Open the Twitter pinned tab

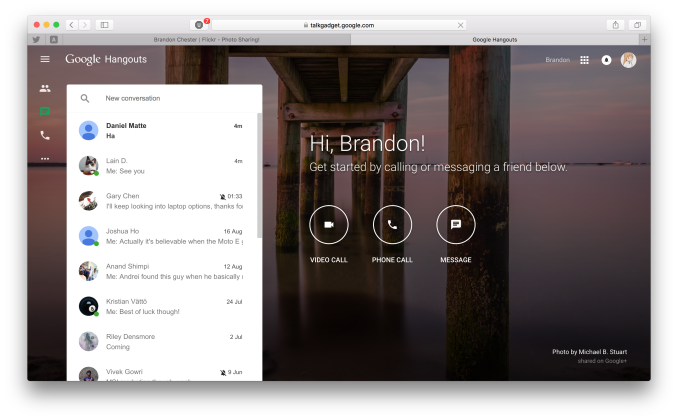[x=36, y=39]
